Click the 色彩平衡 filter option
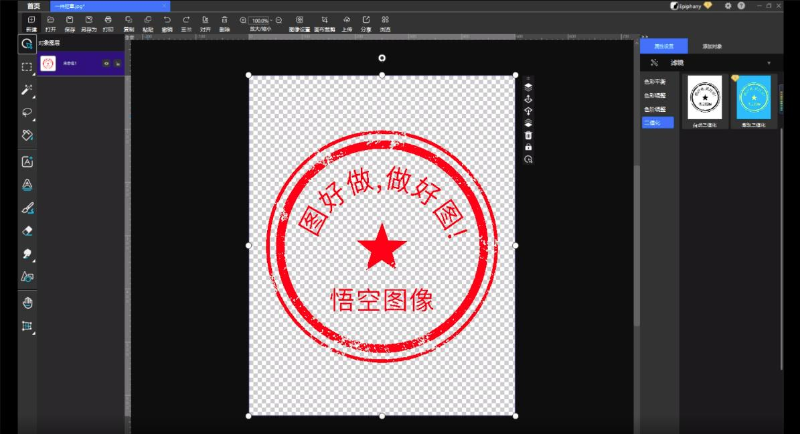Image resolution: width=800 pixels, height=434 pixels. click(x=653, y=81)
